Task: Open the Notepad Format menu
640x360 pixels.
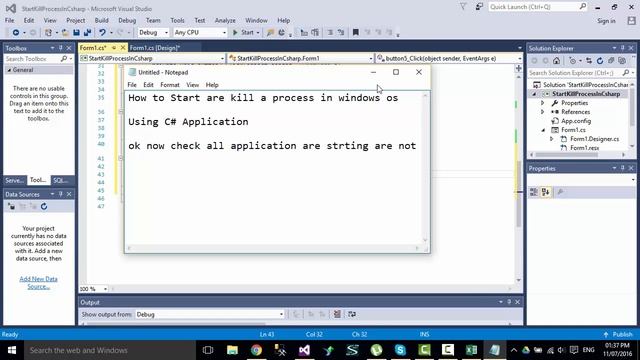Action: [170, 85]
